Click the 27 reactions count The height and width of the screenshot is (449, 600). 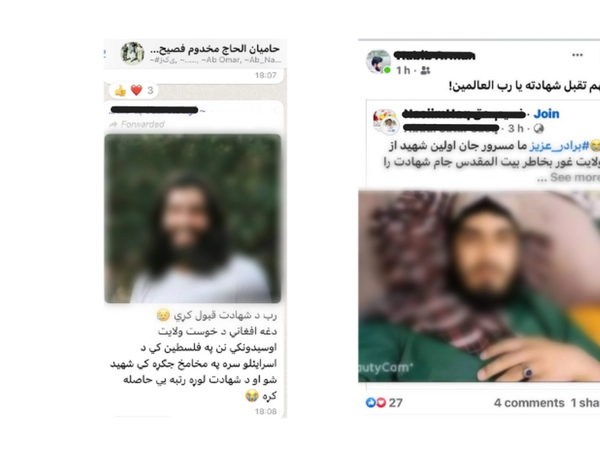[396, 403]
